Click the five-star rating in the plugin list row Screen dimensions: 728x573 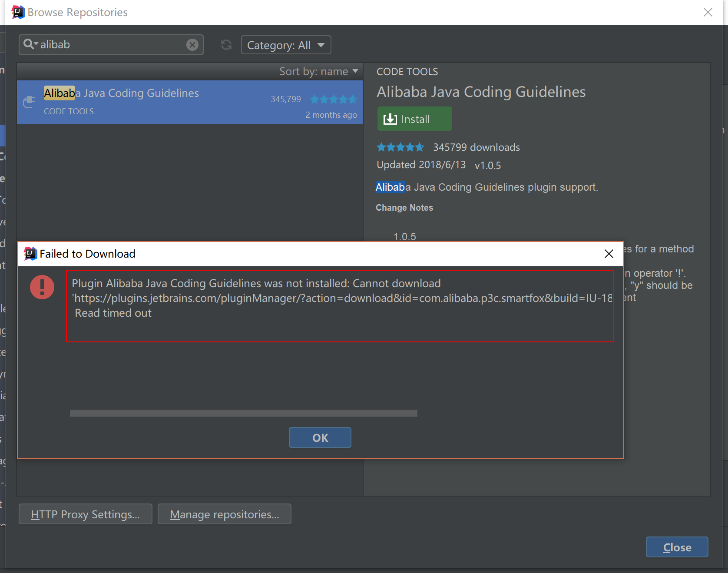point(334,99)
